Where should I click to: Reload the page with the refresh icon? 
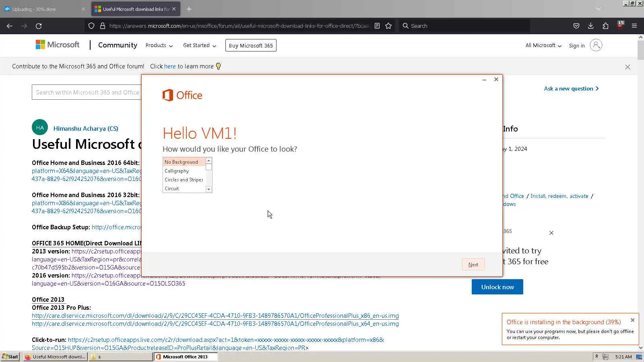(39, 26)
